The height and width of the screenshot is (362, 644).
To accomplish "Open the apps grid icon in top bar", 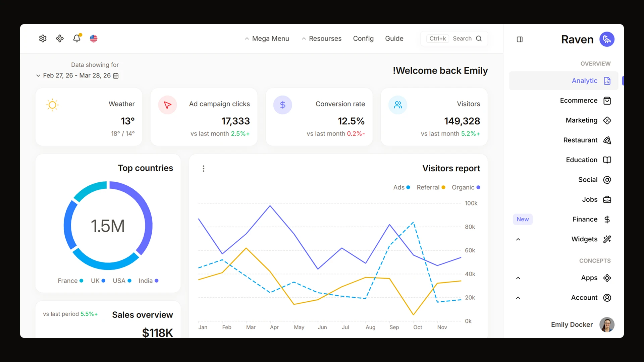I will click(x=60, y=39).
